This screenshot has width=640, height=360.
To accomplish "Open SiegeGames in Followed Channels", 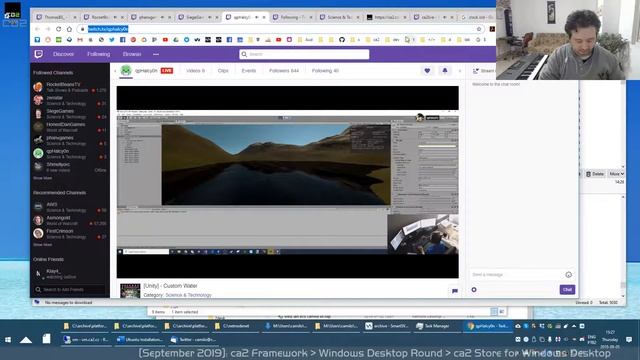I will click(x=70, y=113).
